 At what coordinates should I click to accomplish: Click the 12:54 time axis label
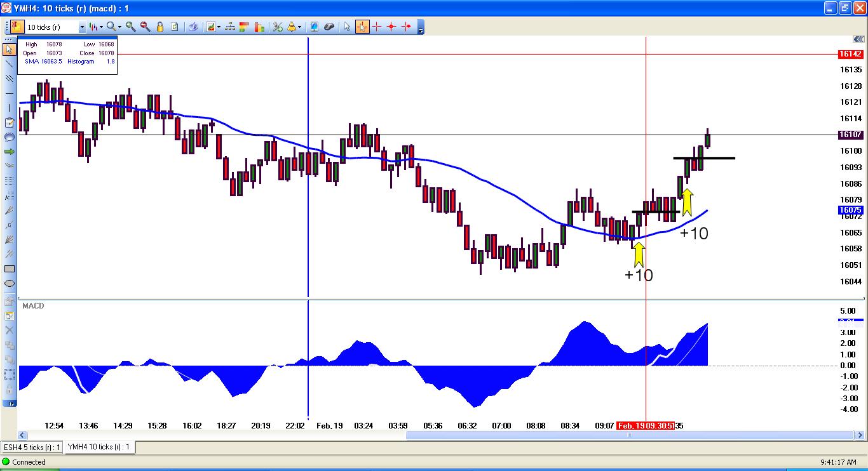pyautogui.click(x=54, y=425)
